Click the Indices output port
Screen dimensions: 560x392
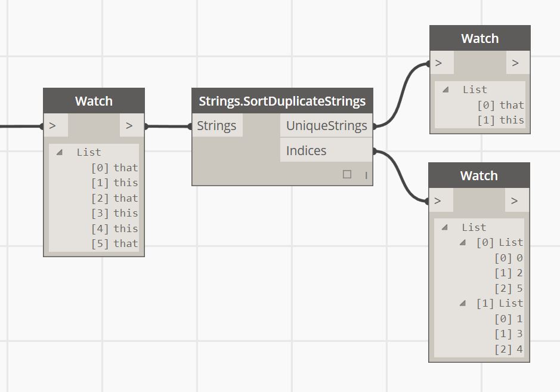pyautogui.click(x=326, y=150)
